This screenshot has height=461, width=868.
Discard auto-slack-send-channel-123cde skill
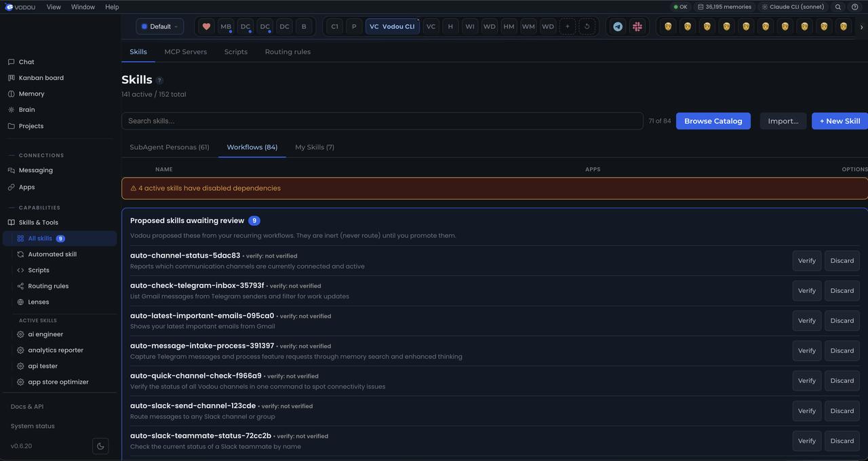pyautogui.click(x=842, y=411)
